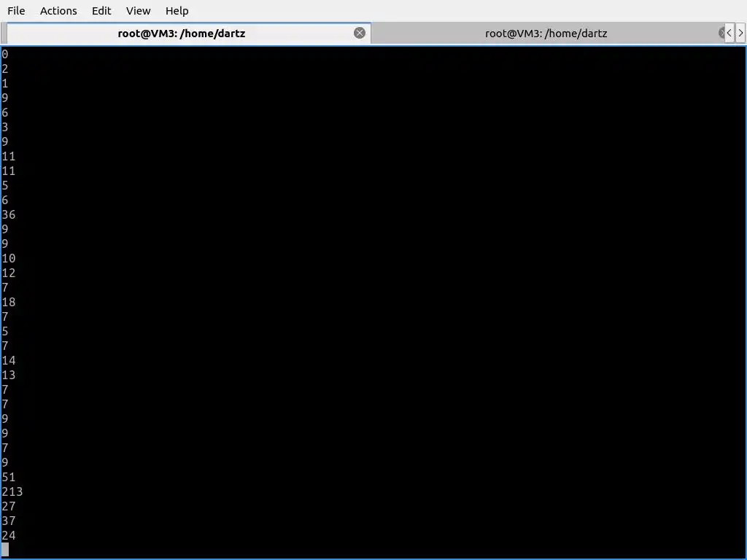Click the output value 36

[x=9, y=215]
